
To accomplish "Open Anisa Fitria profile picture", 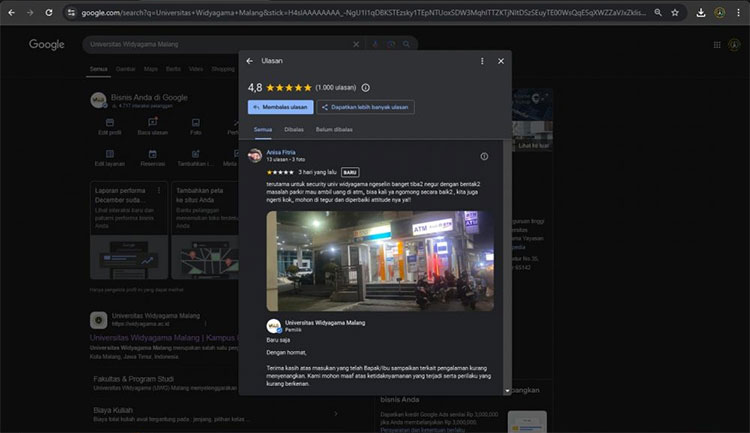I will (254, 155).
